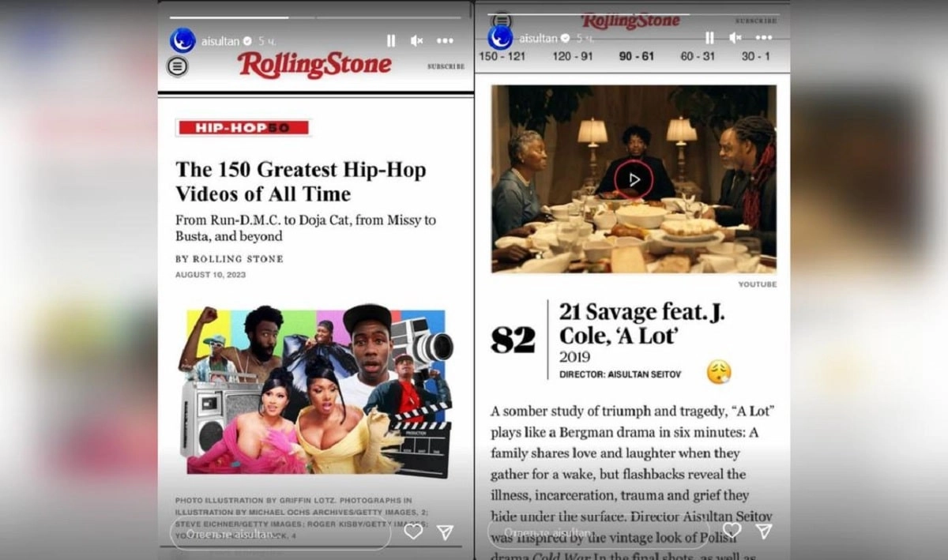Open more options on left story
The image size is (948, 560).
(x=446, y=41)
